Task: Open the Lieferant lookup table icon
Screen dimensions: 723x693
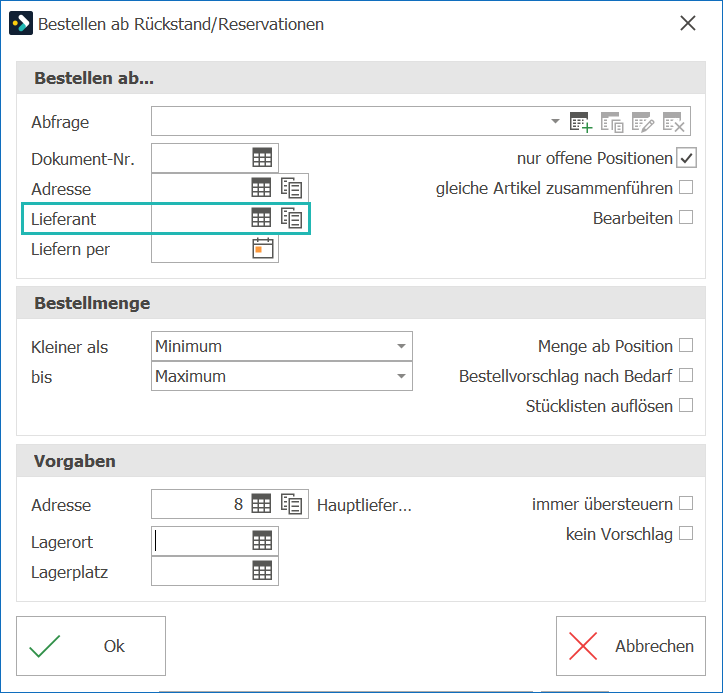Action: 261,217
